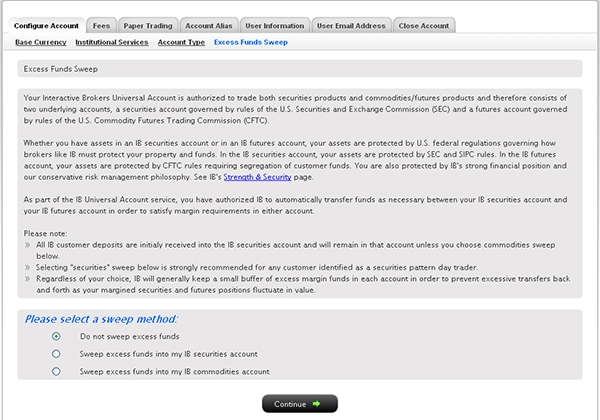Click the 'Please note:' text
The height and width of the screenshot is (420, 600).
(x=45, y=233)
